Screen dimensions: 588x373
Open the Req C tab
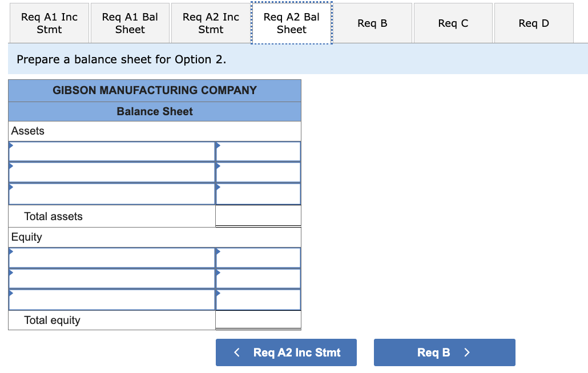pos(453,22)
